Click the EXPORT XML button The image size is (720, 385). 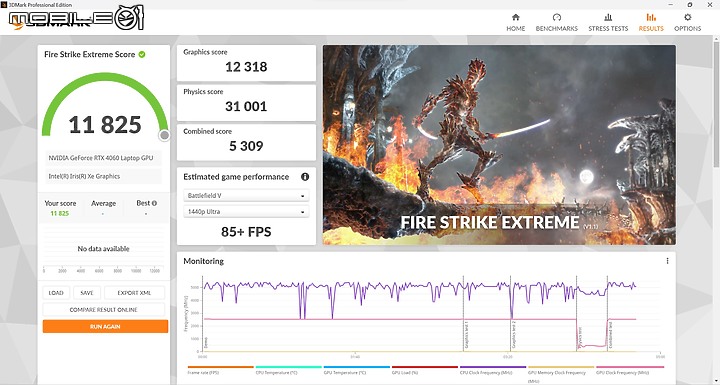134,293
